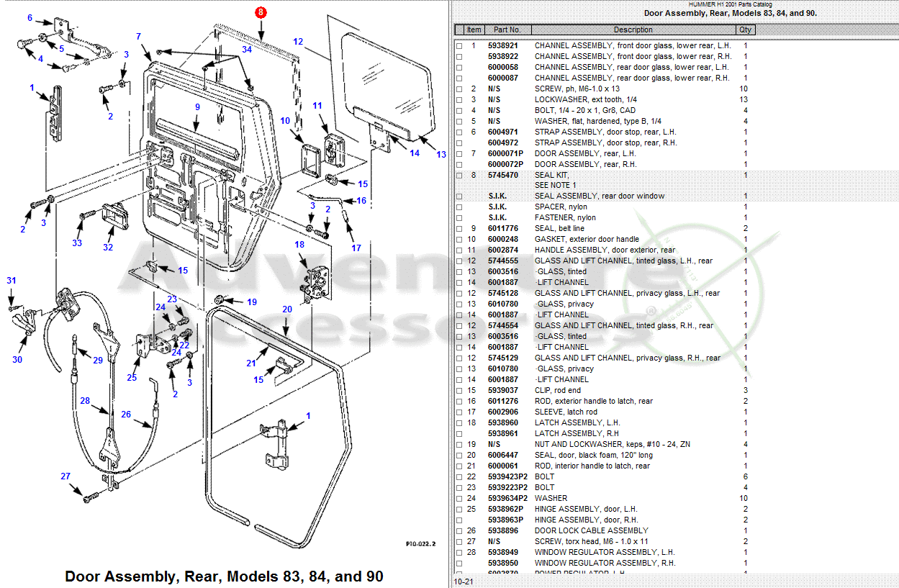Click the "SEE NOTE 1" text
Viewport: 899px width, 588px height.
pyautogui.click(x=556, y=186)
